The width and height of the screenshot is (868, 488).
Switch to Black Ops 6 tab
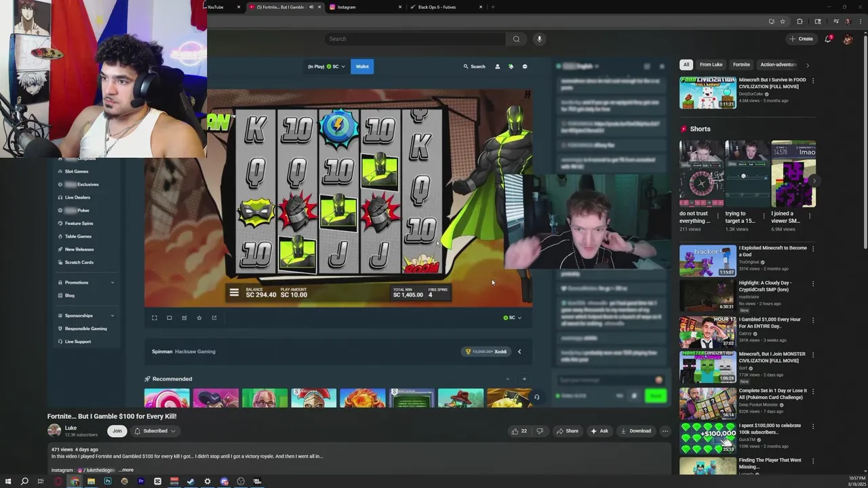[446, 7]
